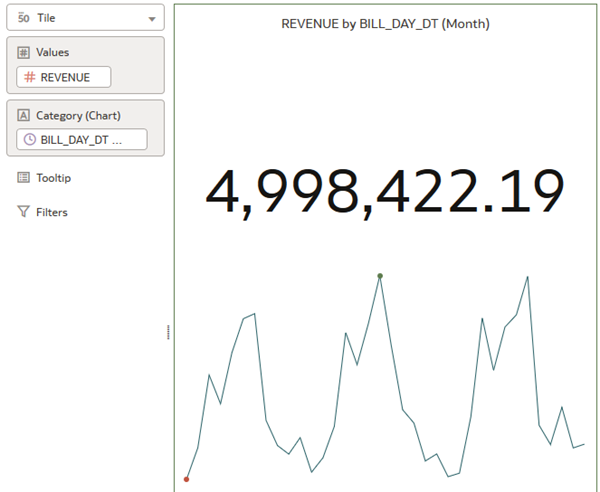Click the Tooltip list icon
600x492 pixels.
point(23,178)
